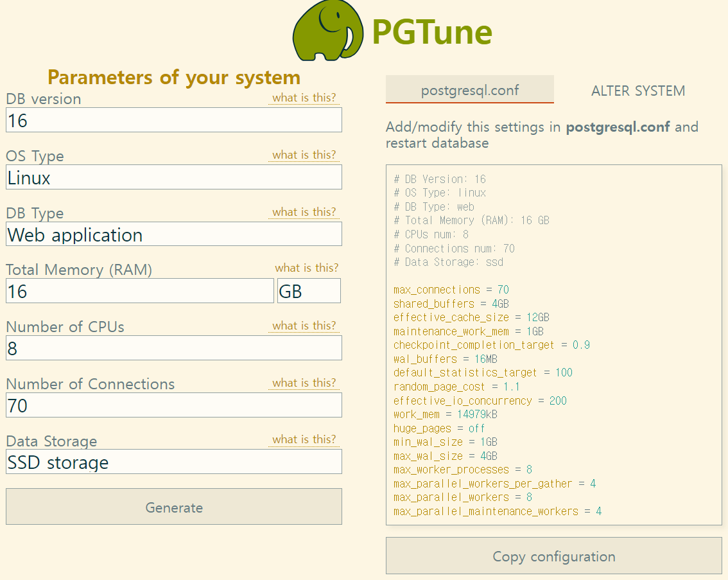Viewport: 728px width, 580px height.
Task: Click the PGTune title text
Action: (x=432, y=32)
